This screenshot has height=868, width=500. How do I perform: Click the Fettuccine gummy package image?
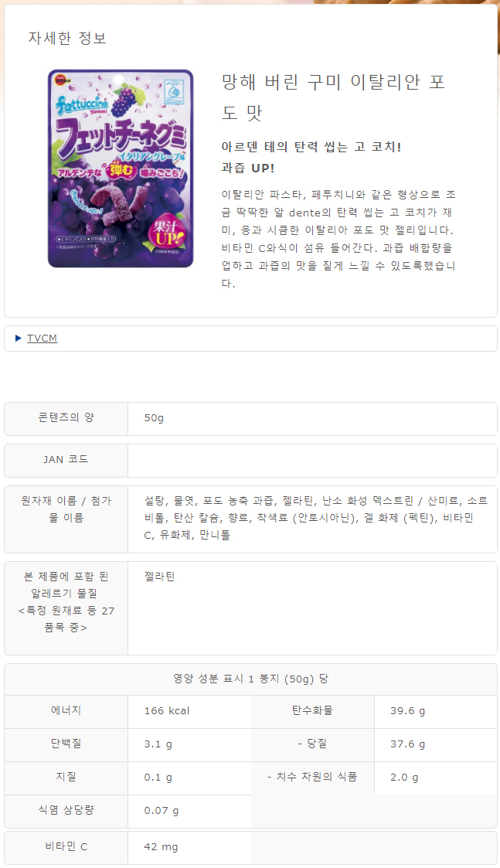click(x=121, y=168)
